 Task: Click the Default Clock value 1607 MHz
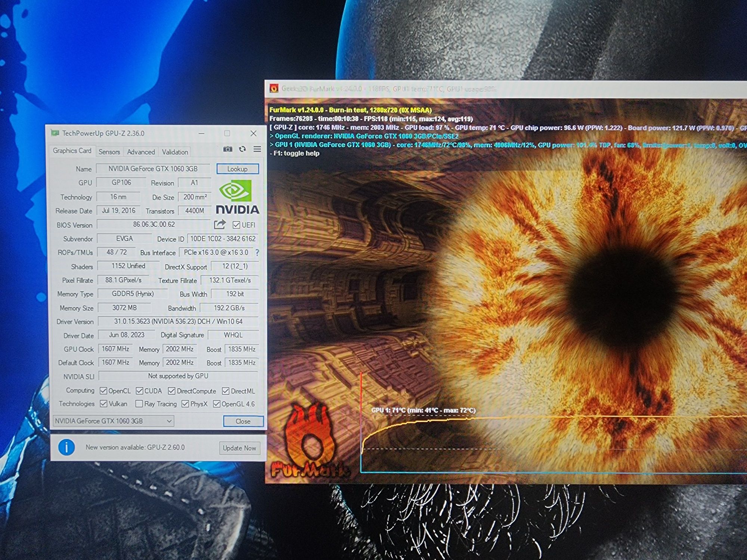coord(115,362)
